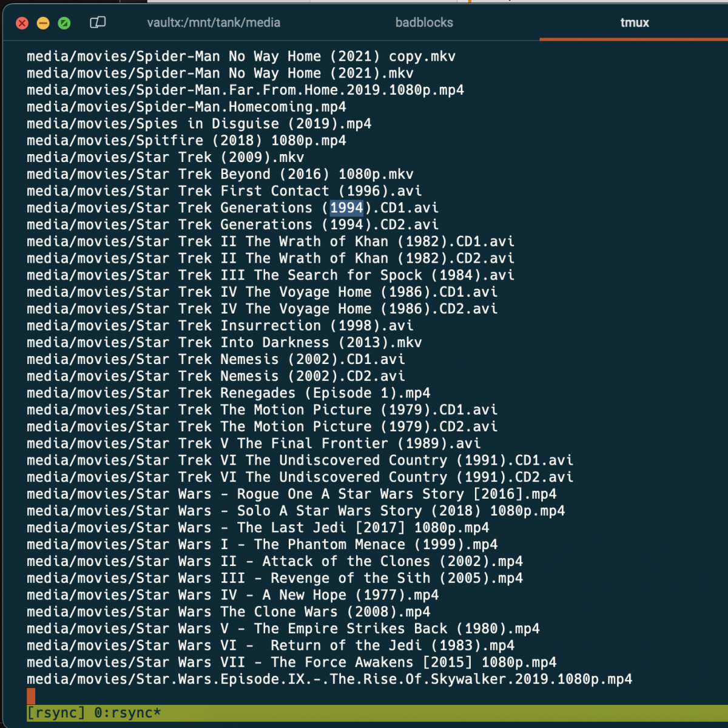
Task: Click line 'Star Wars VI - Return of the Jedi'
Action: pos(271,646)
